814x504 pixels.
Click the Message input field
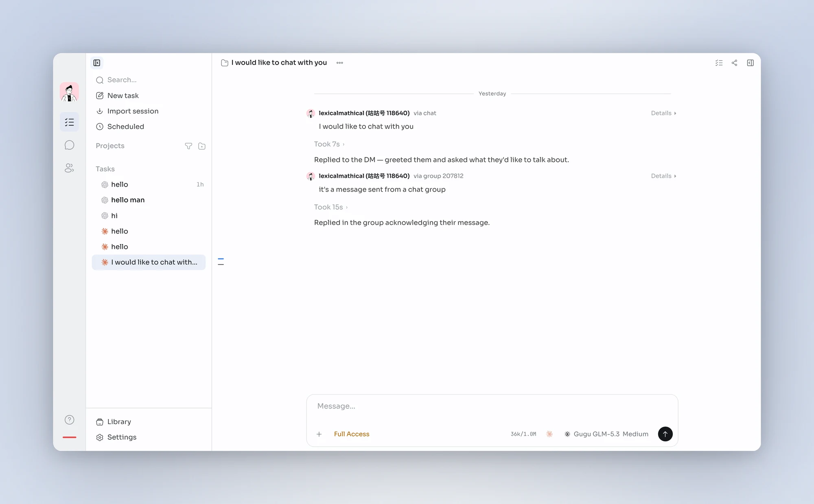pyautogui.click(x=492, y=406)
